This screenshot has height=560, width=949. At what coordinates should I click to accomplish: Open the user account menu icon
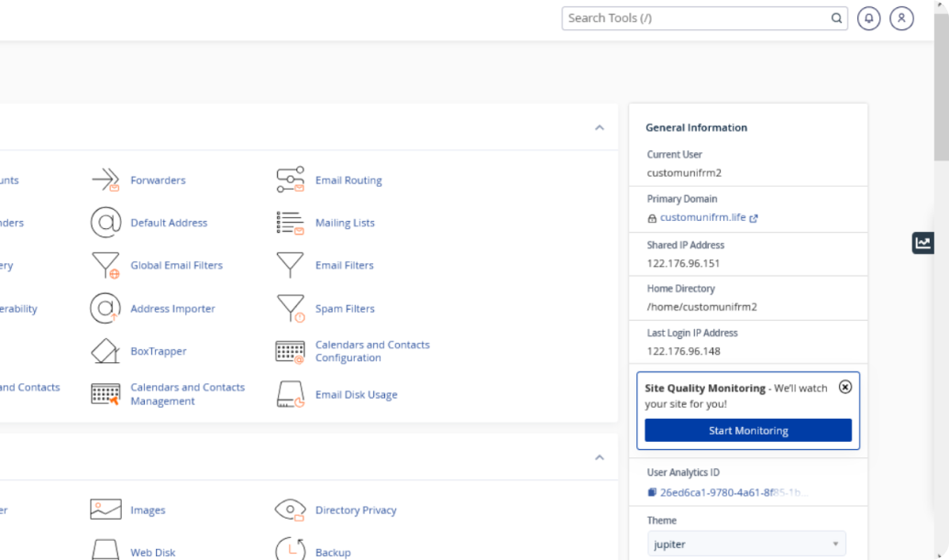[901, 18]
